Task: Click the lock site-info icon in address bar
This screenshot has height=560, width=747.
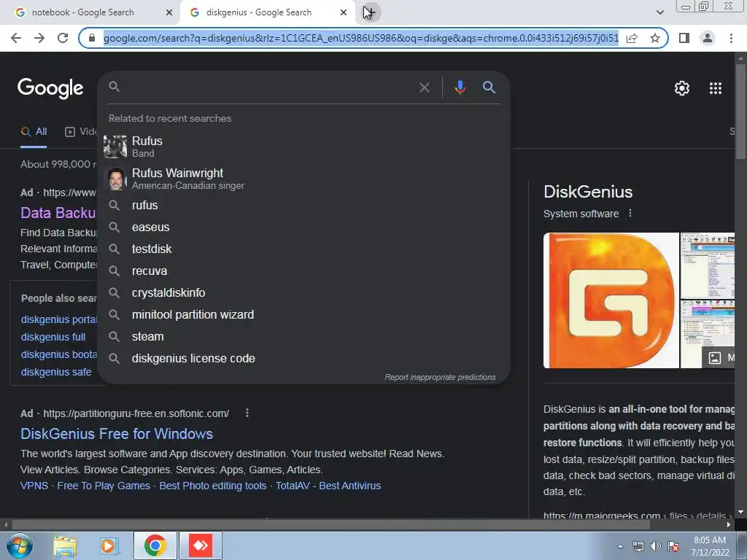Action: 92,38
